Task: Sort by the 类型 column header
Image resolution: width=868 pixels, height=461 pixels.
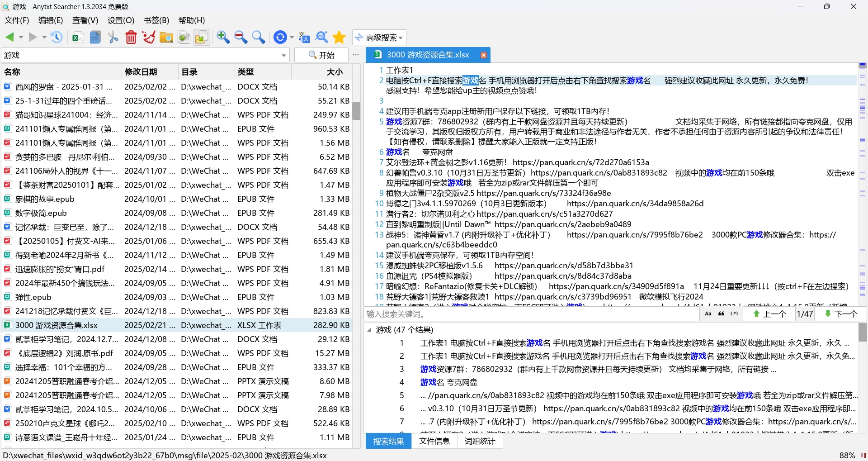Action: [x=263, y=72]
